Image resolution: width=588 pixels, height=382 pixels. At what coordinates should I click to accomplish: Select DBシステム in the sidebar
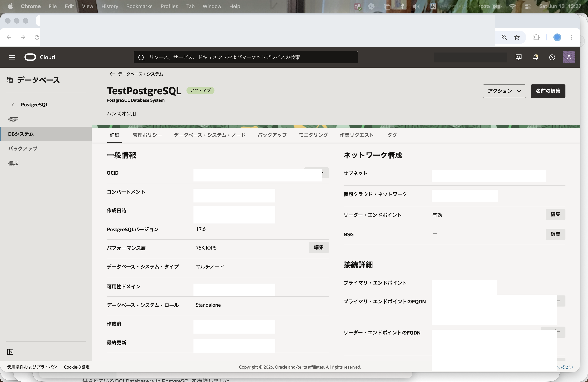click(x=46, y=134)
